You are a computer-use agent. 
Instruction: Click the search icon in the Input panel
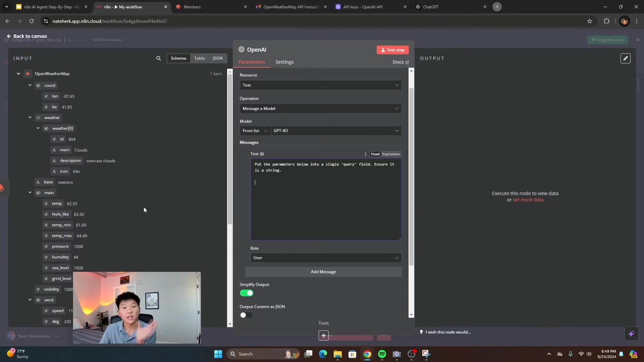pyautogui.click(x=159, y=58)
